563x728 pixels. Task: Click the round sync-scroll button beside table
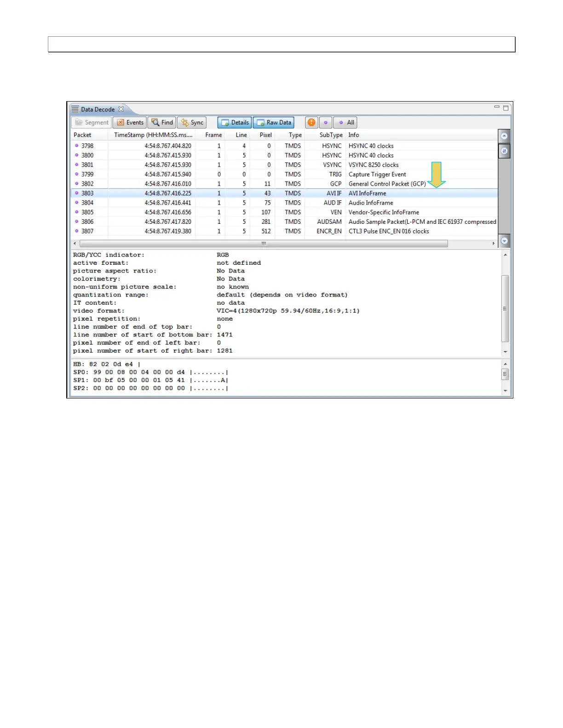click(x=505, y=151)
